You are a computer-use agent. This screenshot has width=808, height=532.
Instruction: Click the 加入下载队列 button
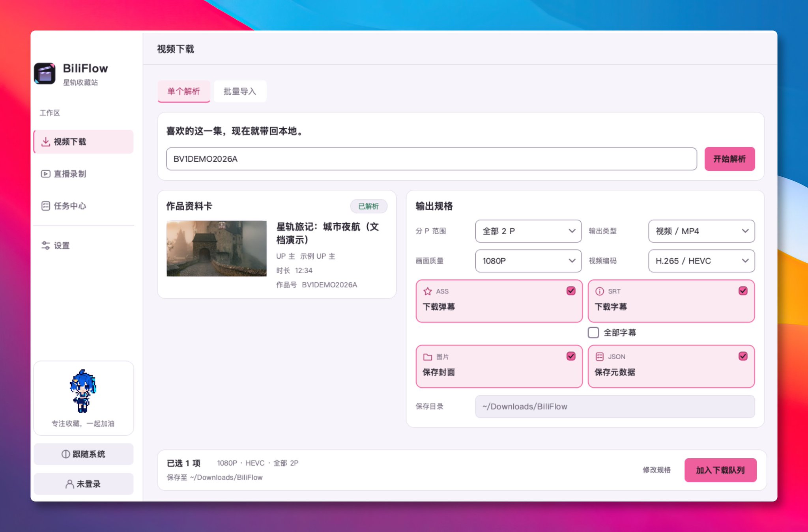tap(720, 470)
